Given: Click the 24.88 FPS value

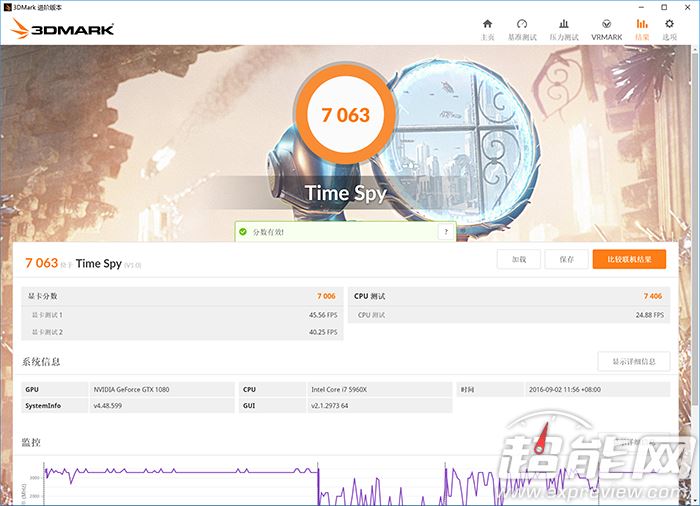Looking at the screenshot, I should click(650, 315).
